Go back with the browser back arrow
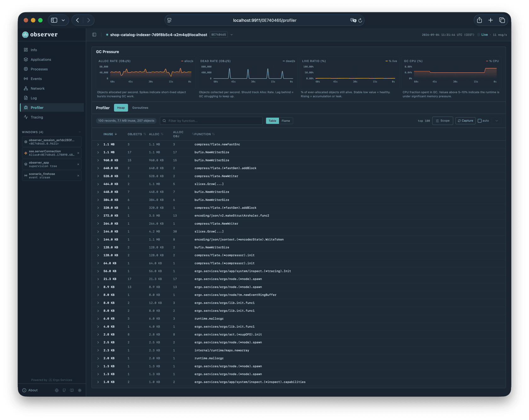 77,20
